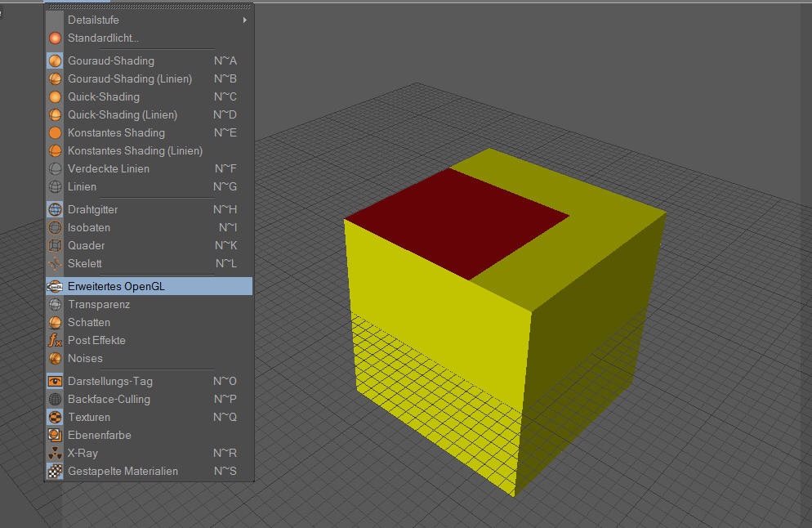Expand the Detailstufe submenu arrow
The image size is (812, 528).
pyautogui.click(x=244, y=20)
